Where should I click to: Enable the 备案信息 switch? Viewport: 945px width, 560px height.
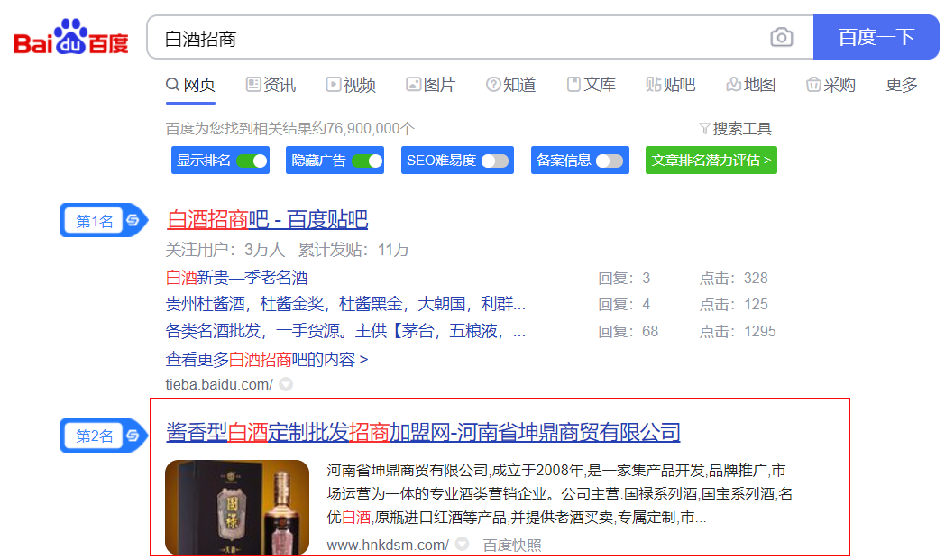[x=610, y=161]
